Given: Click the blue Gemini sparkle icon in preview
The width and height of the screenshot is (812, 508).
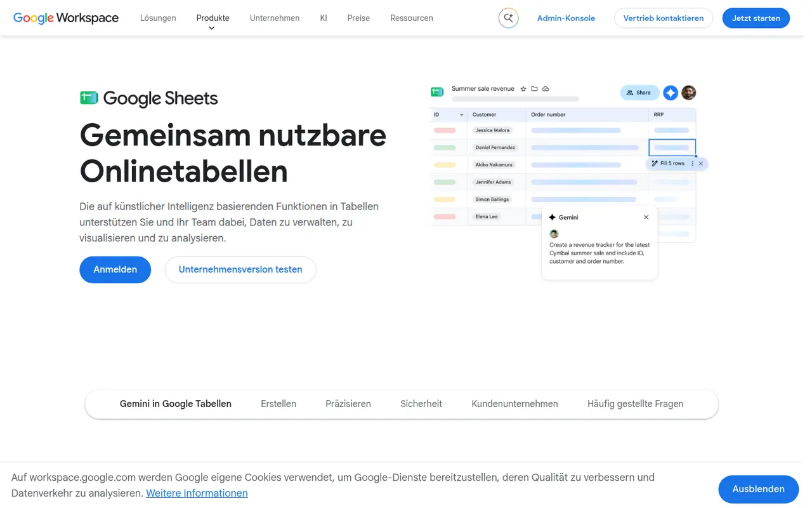Looking at the screenshot, I should (671, 93).
